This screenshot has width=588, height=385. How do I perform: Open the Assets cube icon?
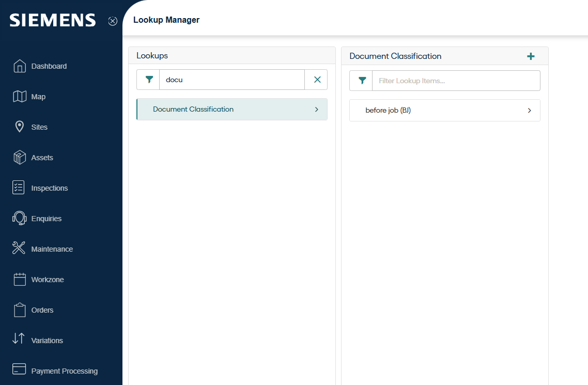pos(20,158)
